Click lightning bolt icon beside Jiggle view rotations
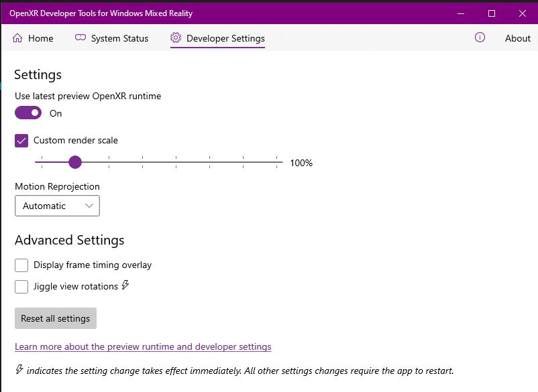Viewport: 538px width, 392px height. pyautogui.click(x=125, y=285)
